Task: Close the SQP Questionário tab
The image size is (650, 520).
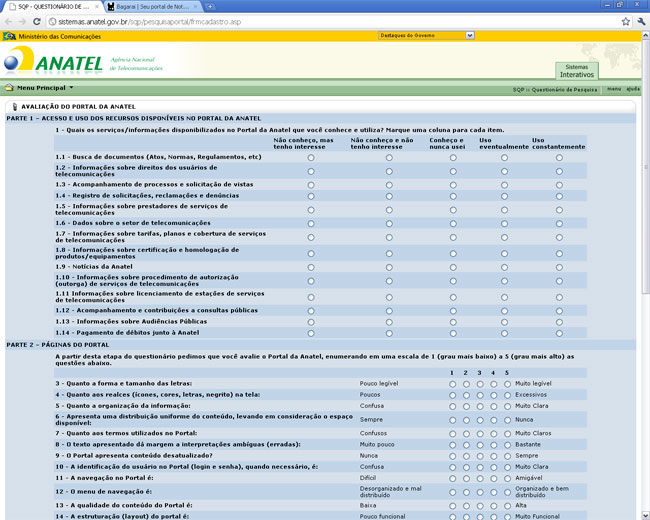Action: [x=96, y=7]
